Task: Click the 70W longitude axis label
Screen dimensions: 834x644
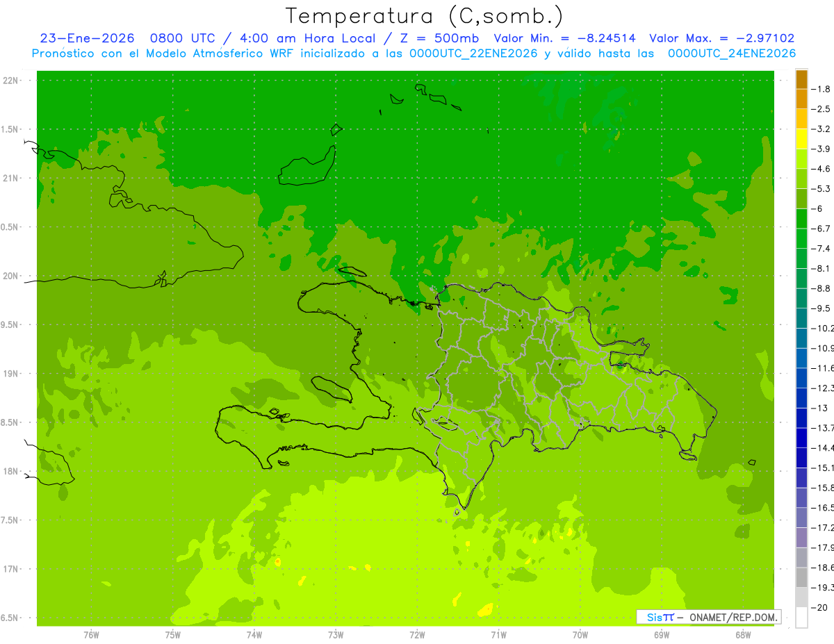Action: pyautogui.click(x=580, y=635)
